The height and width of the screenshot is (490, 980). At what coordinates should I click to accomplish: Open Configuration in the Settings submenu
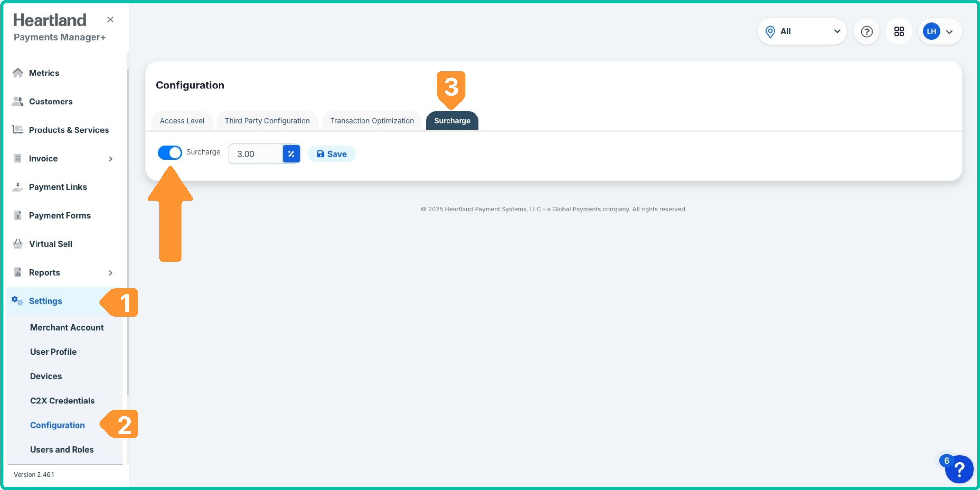(x=57, y=425)
